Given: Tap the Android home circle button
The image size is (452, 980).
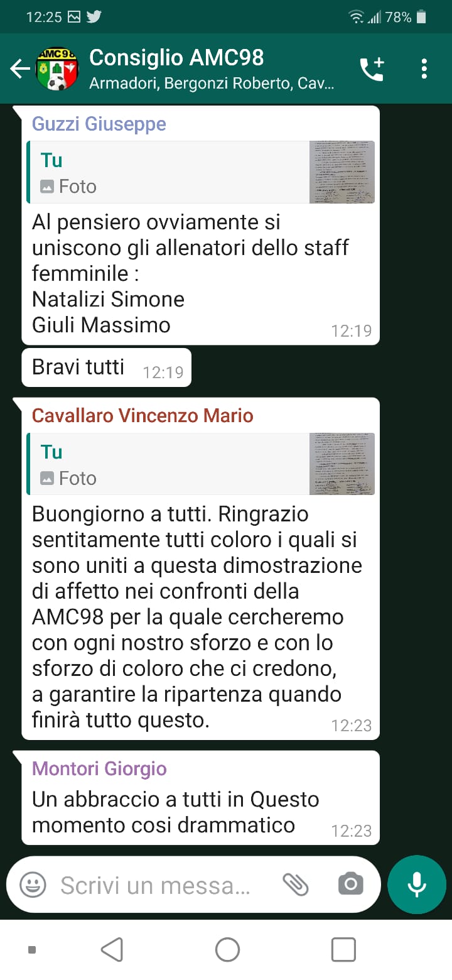Looking at the screenshot, I should [227, 950].
